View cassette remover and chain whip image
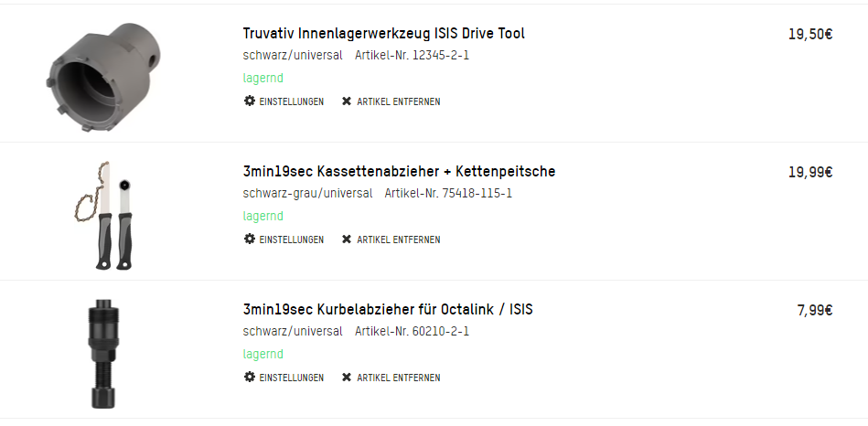 point(102,213)
